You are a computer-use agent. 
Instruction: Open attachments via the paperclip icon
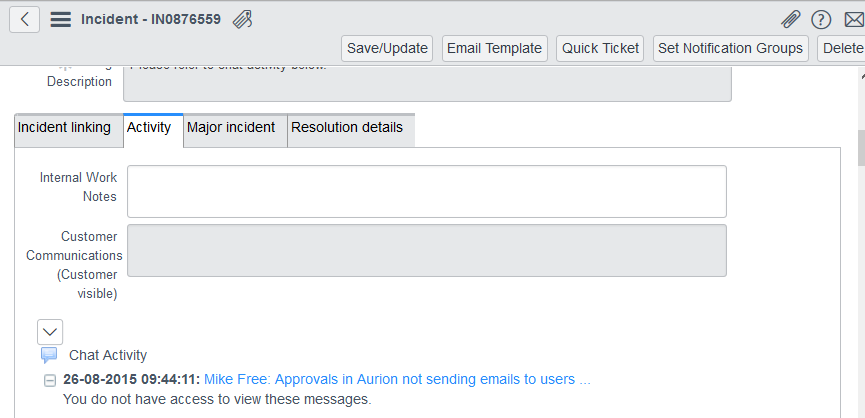tap(790, 20)
